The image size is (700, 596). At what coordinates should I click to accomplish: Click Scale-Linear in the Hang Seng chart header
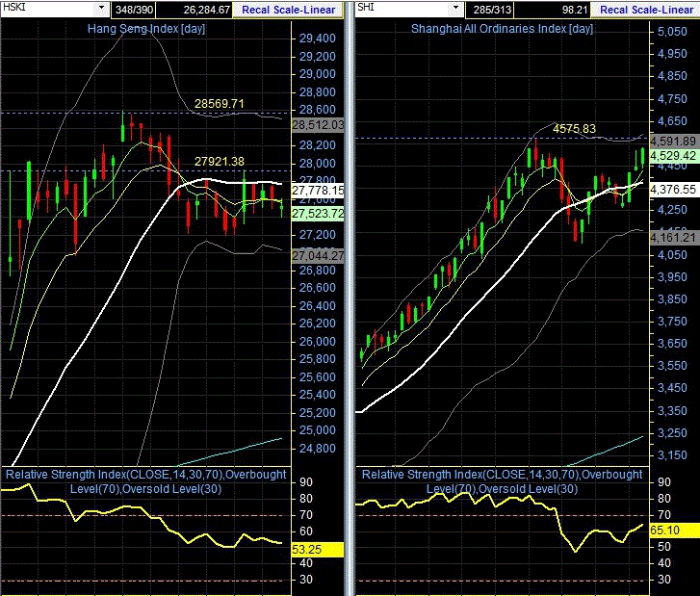303,10
